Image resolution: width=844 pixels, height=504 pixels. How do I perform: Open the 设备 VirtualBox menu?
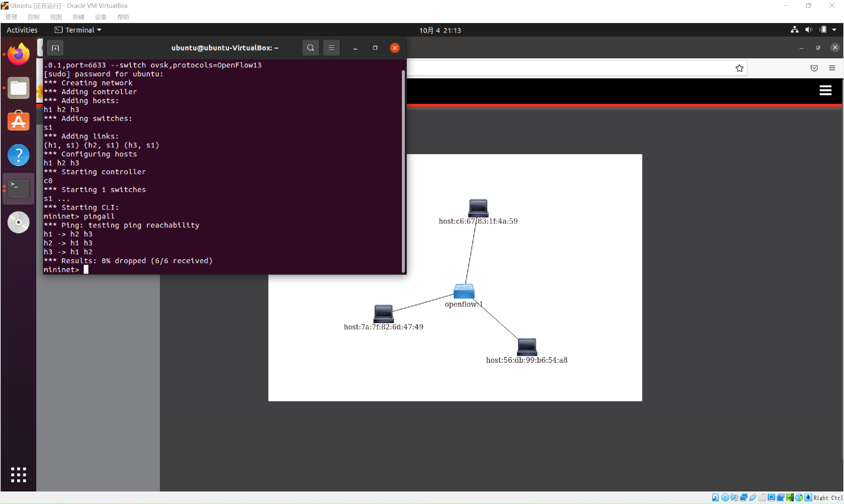click(x=101, y=17)
